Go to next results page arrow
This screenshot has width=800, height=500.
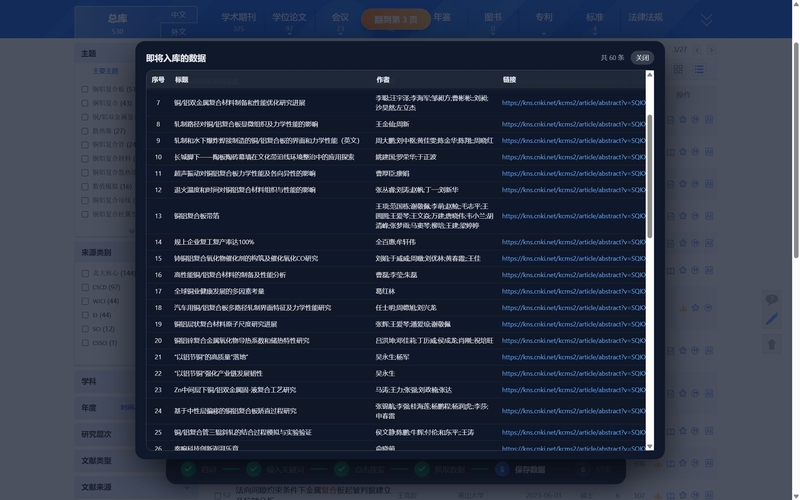point(711,50)
